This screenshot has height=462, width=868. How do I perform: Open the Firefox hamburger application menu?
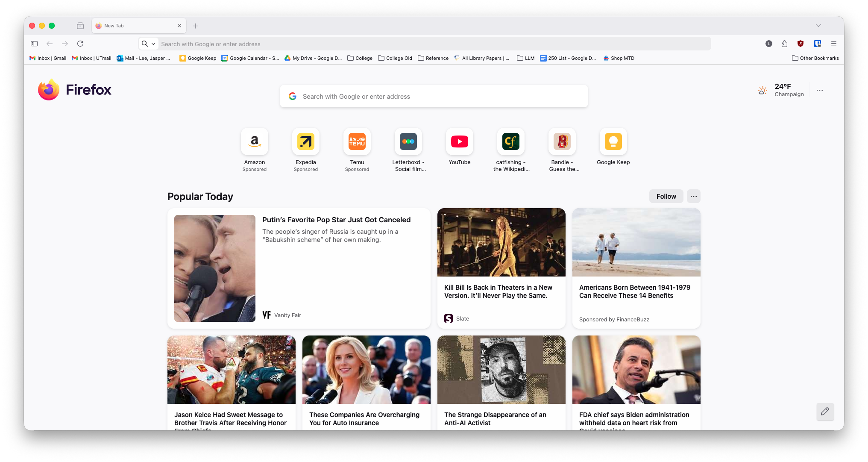pyautogui.click(x=833, y=44)
